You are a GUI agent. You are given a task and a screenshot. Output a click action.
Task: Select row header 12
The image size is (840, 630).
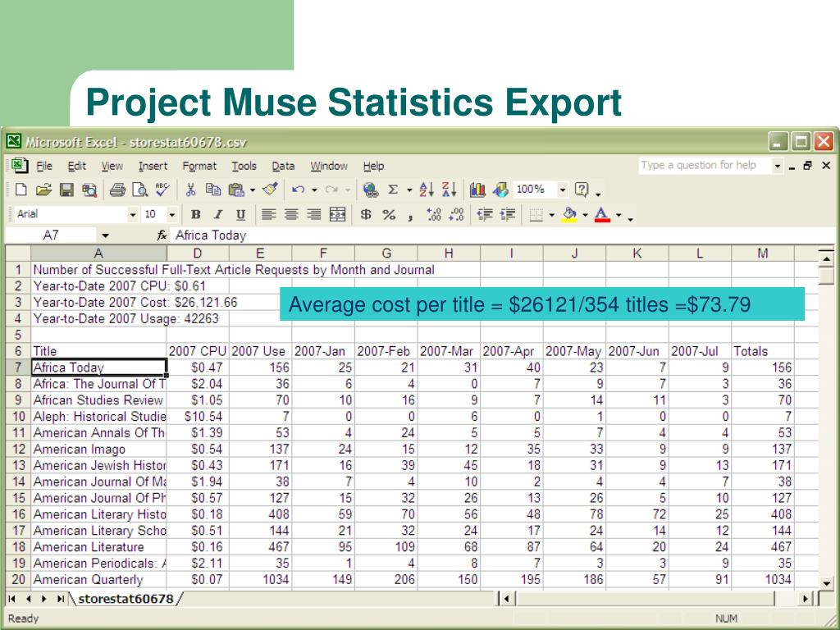point(18,449)
